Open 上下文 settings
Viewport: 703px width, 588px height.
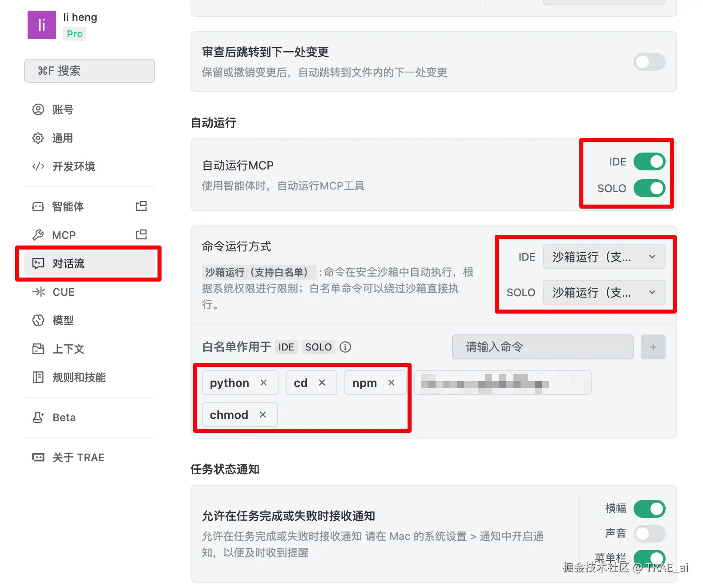pos(89,349)
